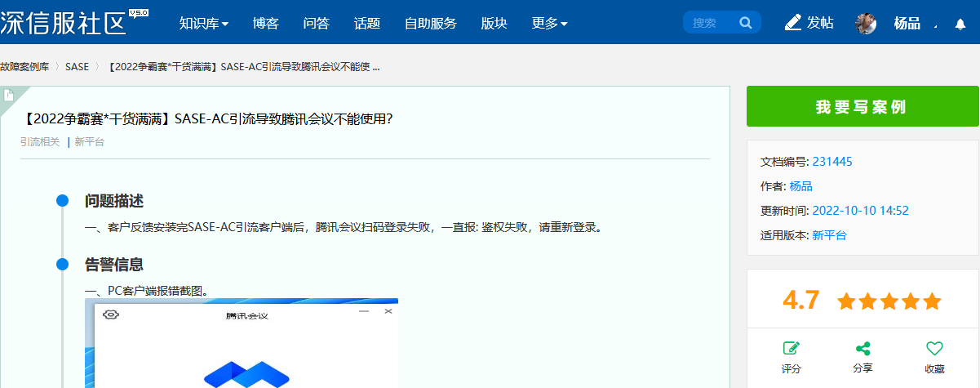Image resolution: width=980 pixels, height=388 pixels.
Task: Click the 分享 share icon
Action: point(862,348)
